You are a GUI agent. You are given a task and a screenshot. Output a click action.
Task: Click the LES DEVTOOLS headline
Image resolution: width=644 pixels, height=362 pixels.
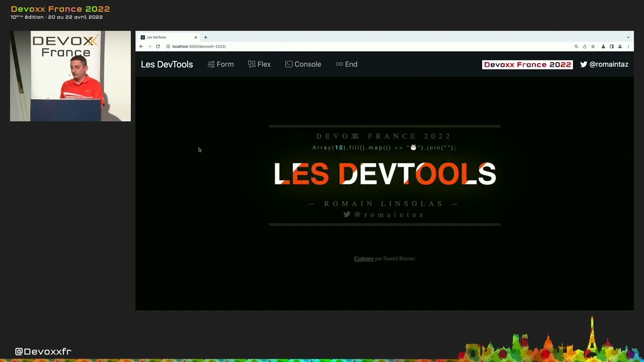click(x=385, y=174)
